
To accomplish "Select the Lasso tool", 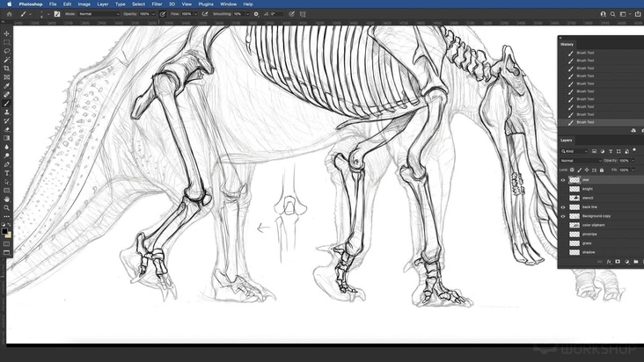I will pos(6,51).
